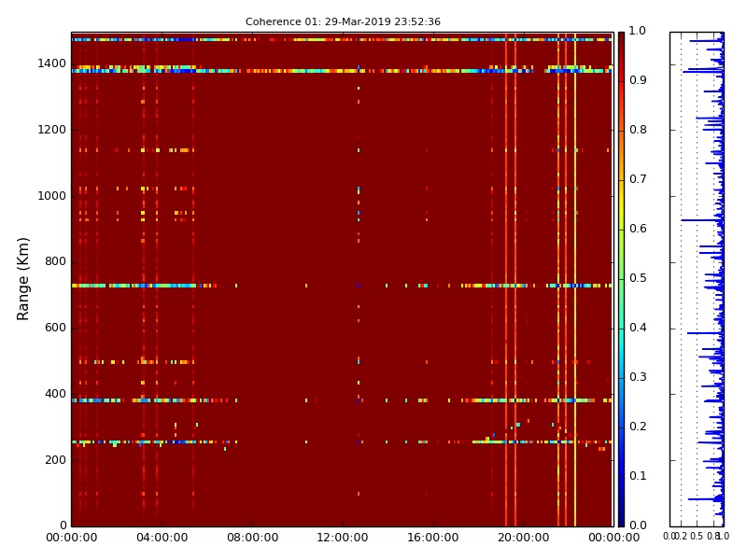Image resolution: width=747 pixels, height=560 pixels.
Task: Click the y-axis tick label '1000'
Action: coord(51,196)
